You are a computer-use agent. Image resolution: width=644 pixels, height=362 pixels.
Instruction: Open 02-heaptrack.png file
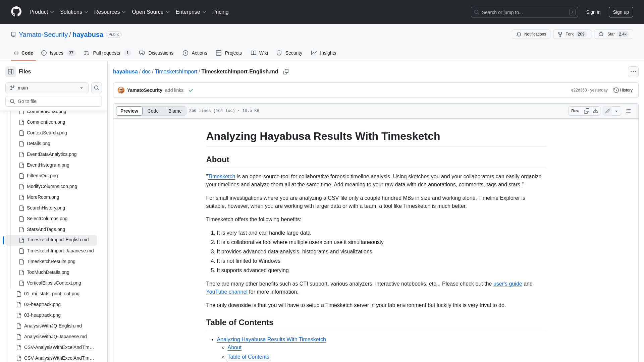(x=42, y=304)
